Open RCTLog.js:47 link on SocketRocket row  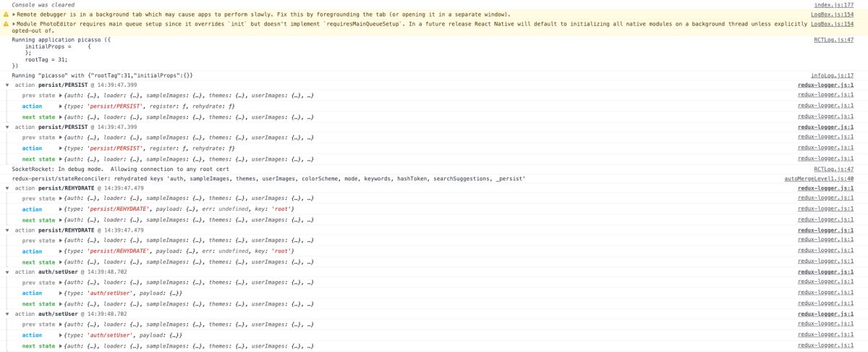point(834,169)
